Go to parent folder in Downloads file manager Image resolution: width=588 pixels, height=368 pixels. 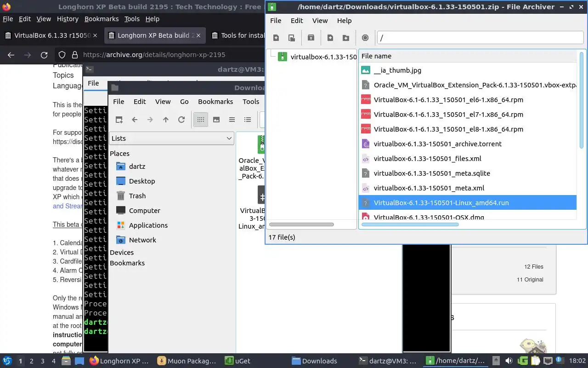pyautogui.click(x=166, y=120)
